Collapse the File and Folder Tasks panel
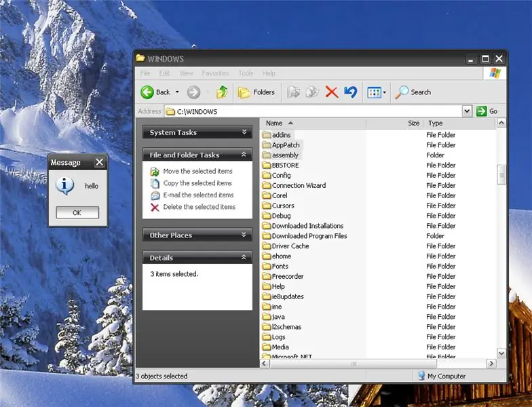Viewport: 532px width, 407px height. pyautogui.click(x=197, y=155)
